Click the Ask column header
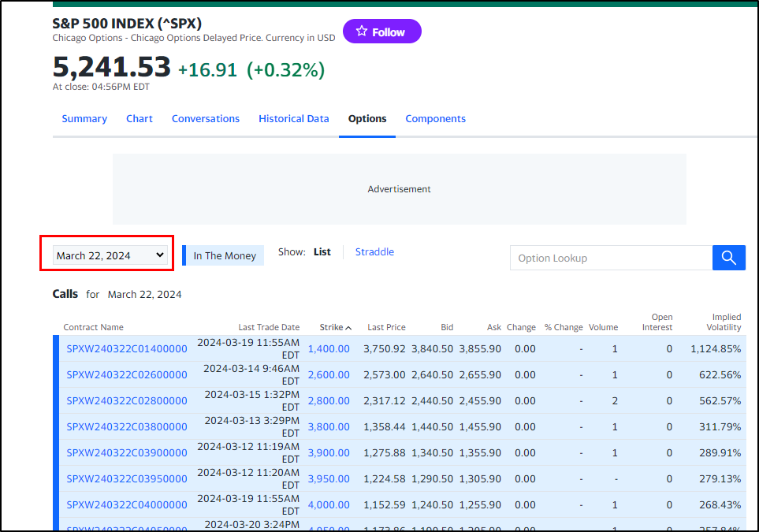 493,327
